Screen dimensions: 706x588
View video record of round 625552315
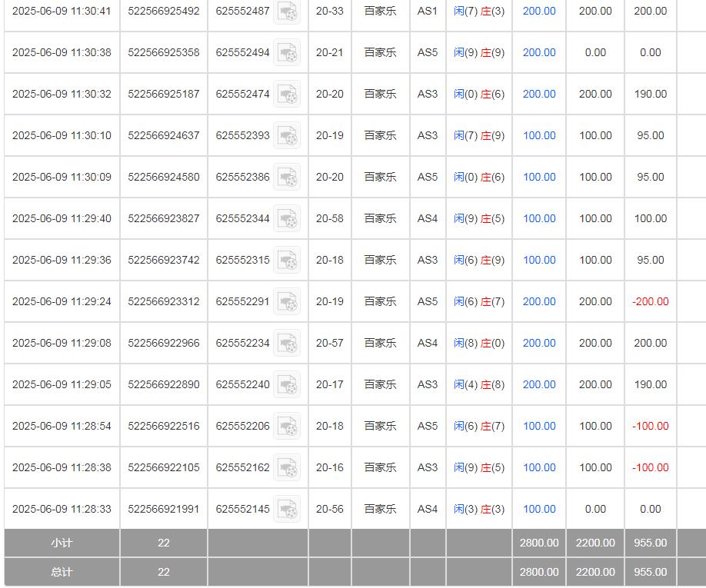tap(288, 261)
